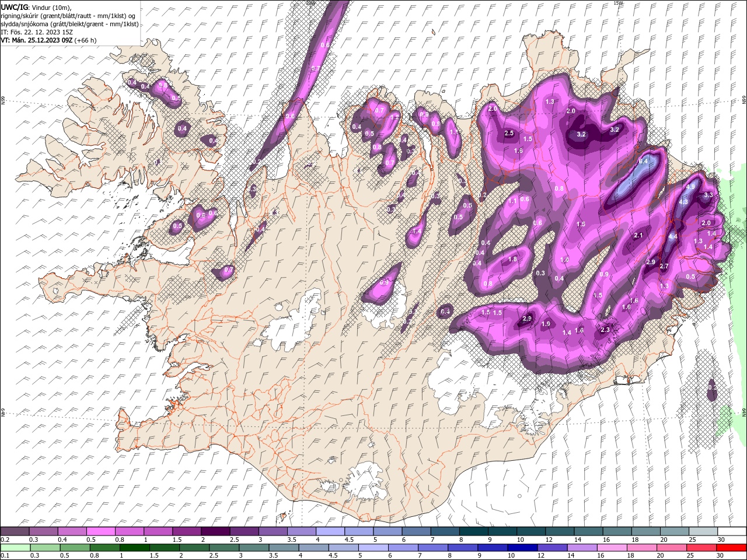Click the 6.4 snowfall value on the map
Screen dimensions: 747x560
tap(644, 161)
